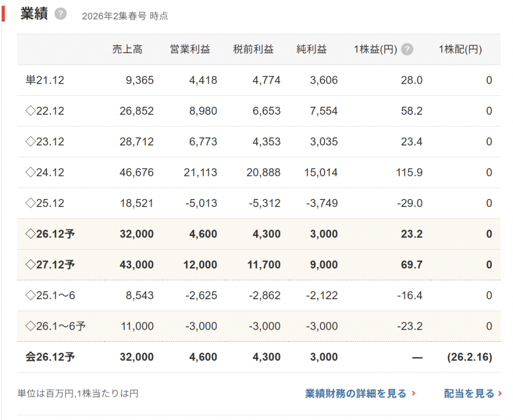Select the ◇24.12 row label

(x=45, y=172)
